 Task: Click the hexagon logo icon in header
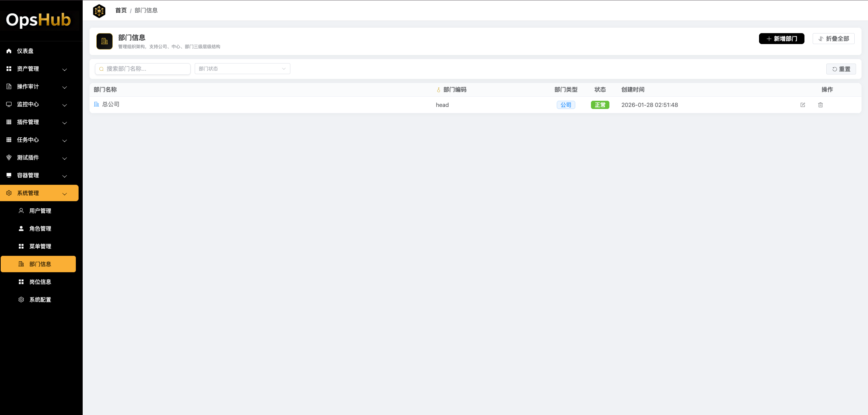point(99,11)
